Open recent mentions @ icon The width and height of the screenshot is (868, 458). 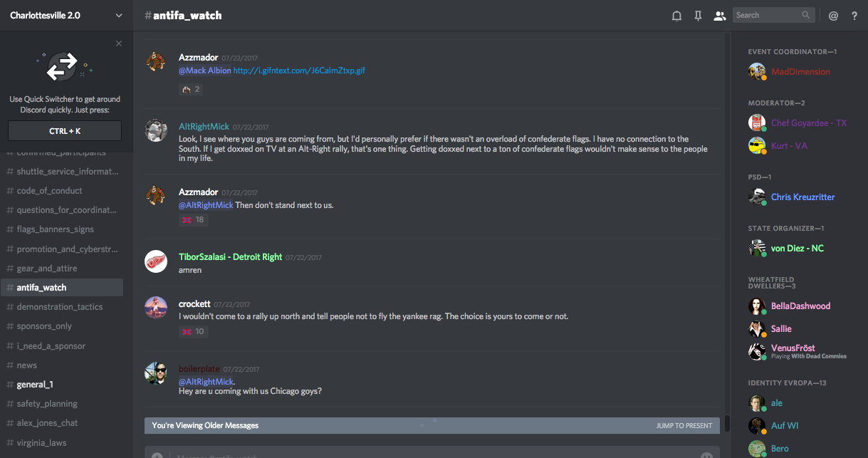tap(833, 16)
